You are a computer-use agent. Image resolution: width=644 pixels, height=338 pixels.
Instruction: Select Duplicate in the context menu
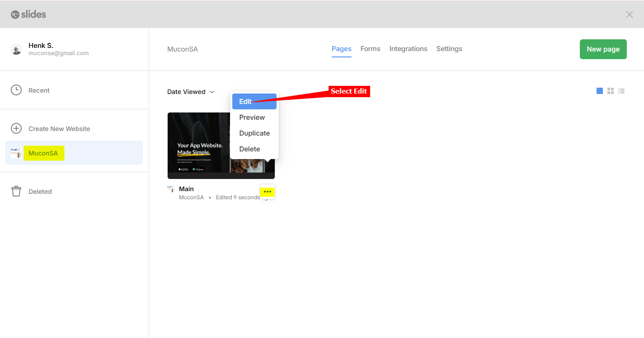[254, 133]
